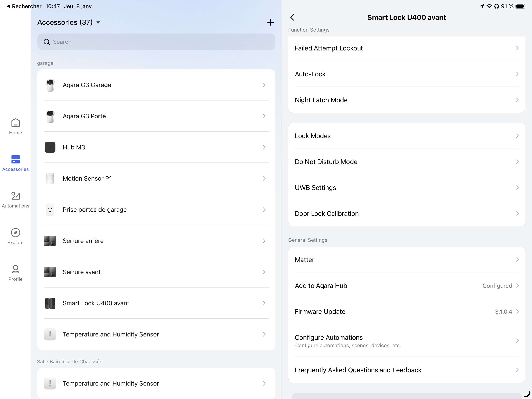Open the Auto-Lock setting row

click(x=406, y=74)
